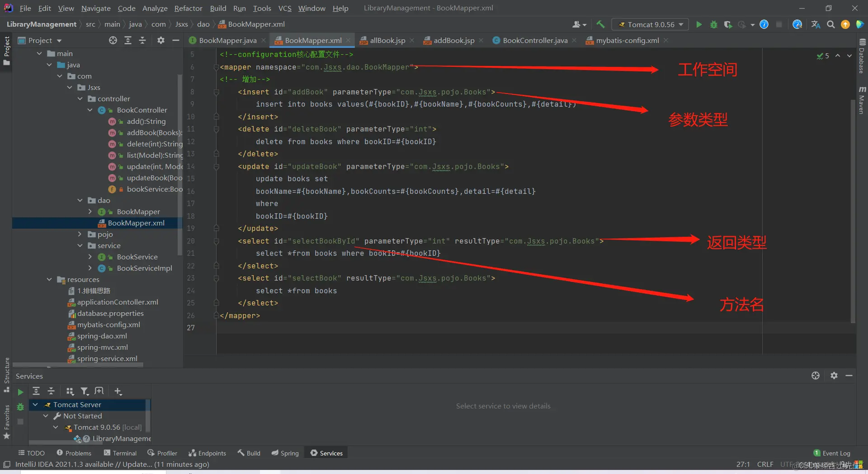Open Search Everywhere magnifier
The width and height of the screenshot is (868, 474).
click(x=831, y=24)
